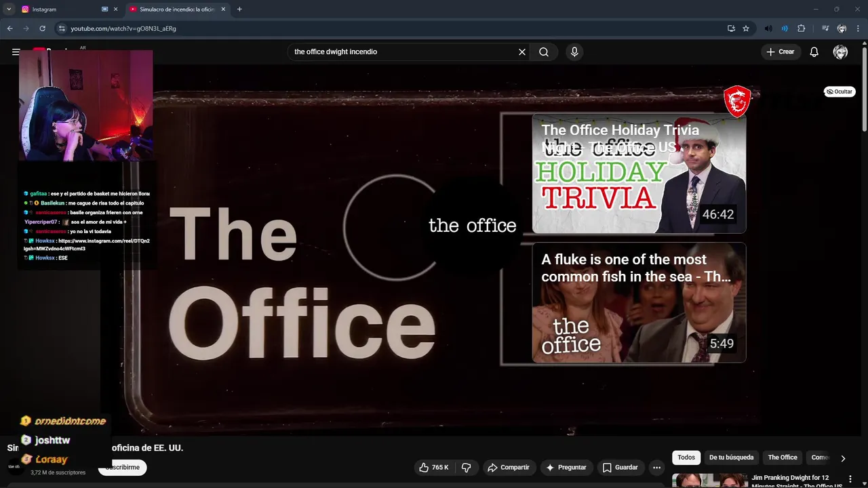Run search with the magnifier button
The image size is (868, 488).
pyautogui.click(x=544, y=52)
